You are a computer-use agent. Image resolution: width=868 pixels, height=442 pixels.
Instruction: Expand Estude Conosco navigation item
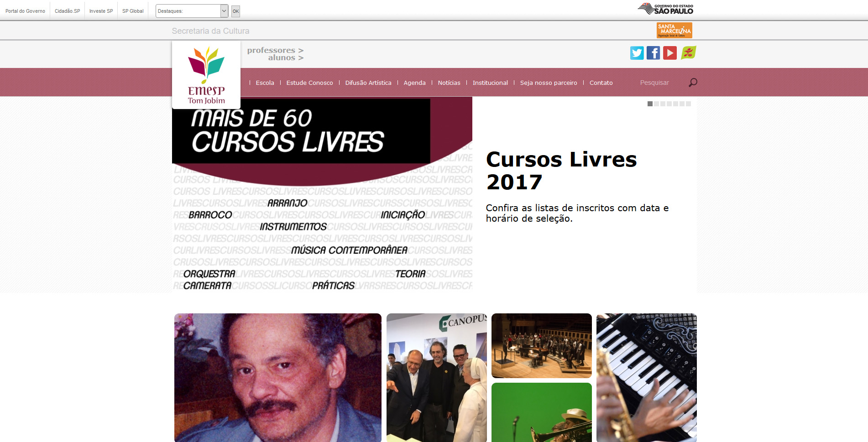[309, 83]
